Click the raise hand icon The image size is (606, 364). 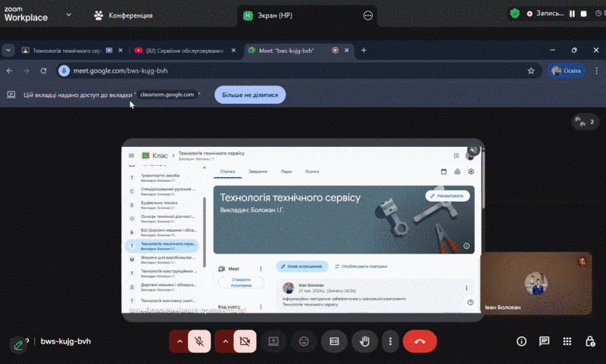[364, 341]
